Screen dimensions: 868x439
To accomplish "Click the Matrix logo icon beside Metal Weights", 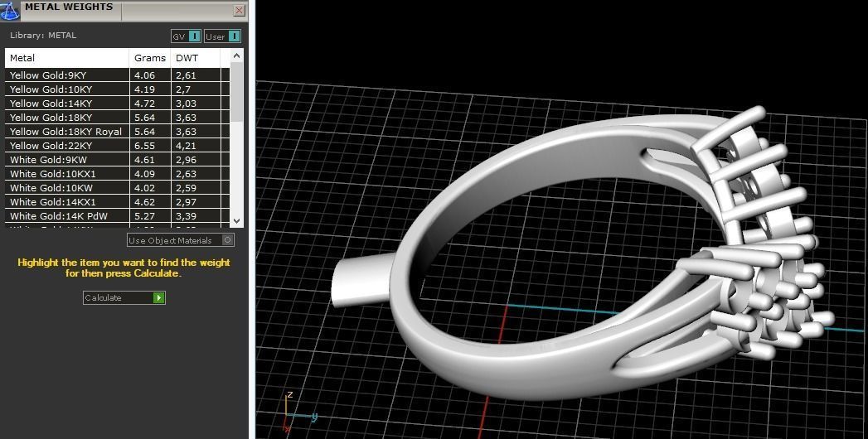I will coord(10,9).
